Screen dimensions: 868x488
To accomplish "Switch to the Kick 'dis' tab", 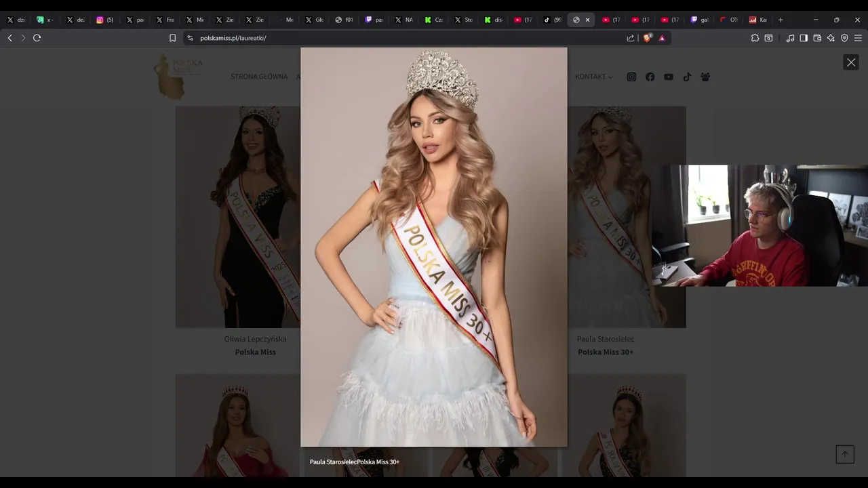I will [494, 20].
